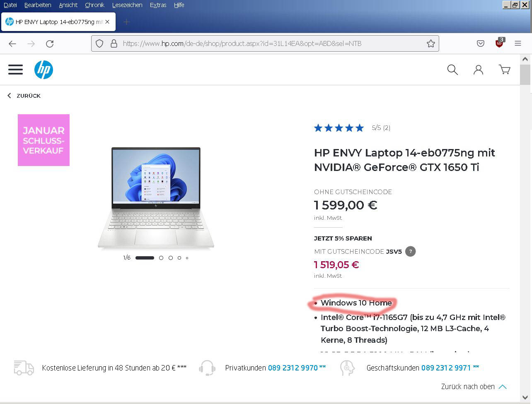Select the first active image indicator bar
This screenshot has height=404, width=532.
145,258
